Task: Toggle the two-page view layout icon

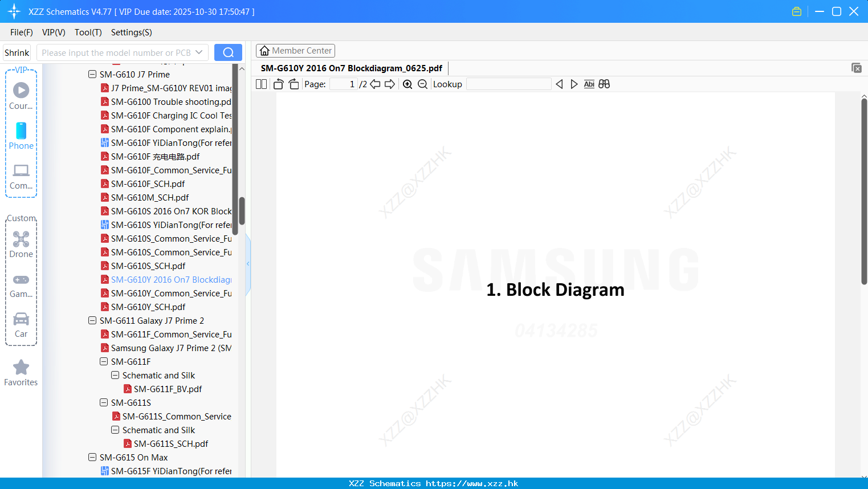Action: pyautogui.click(x=262, y=84)
